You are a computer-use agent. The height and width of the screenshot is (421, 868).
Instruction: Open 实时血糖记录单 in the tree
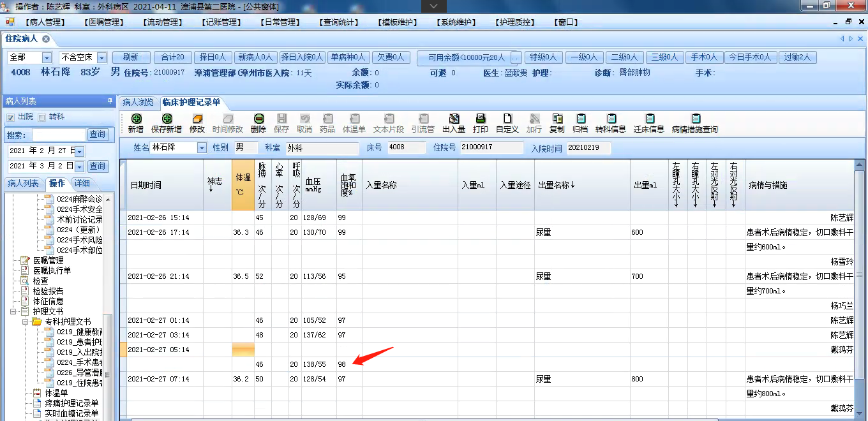click(71, 414)
